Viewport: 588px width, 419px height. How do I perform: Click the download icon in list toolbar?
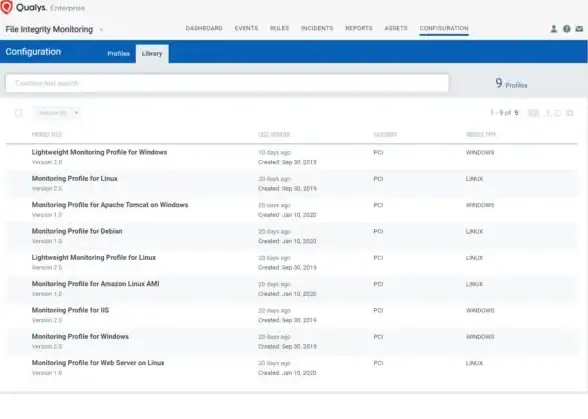click(548, 113)
